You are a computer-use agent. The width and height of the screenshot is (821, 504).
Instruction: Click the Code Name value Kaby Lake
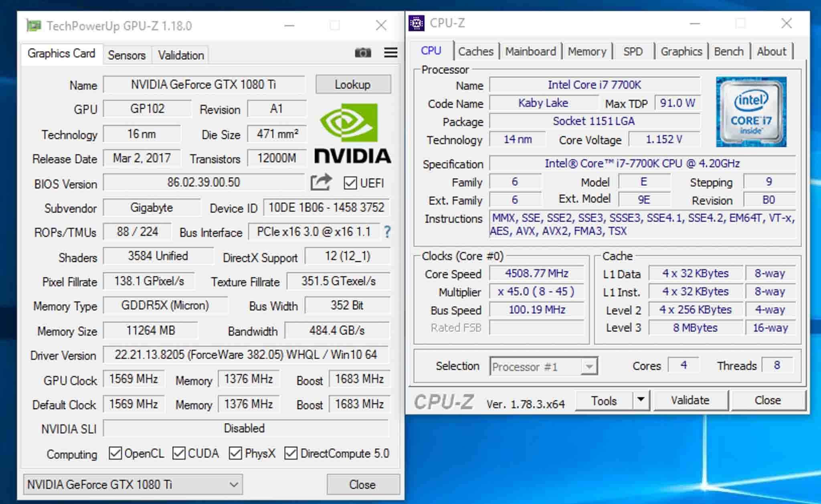(x=544, y=103)
